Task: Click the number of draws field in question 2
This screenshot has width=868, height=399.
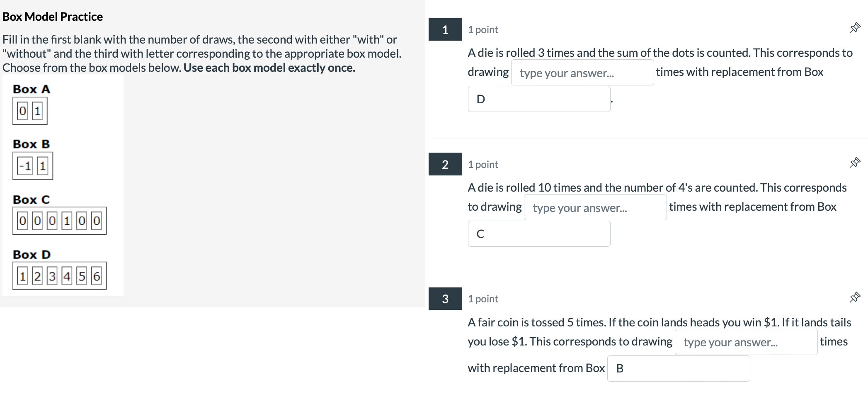Action: [x=595, y=207]
